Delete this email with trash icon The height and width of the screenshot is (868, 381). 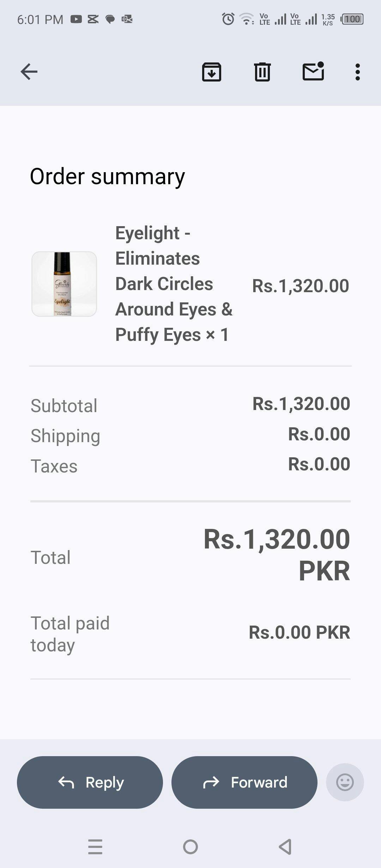[x=262, y=72]
